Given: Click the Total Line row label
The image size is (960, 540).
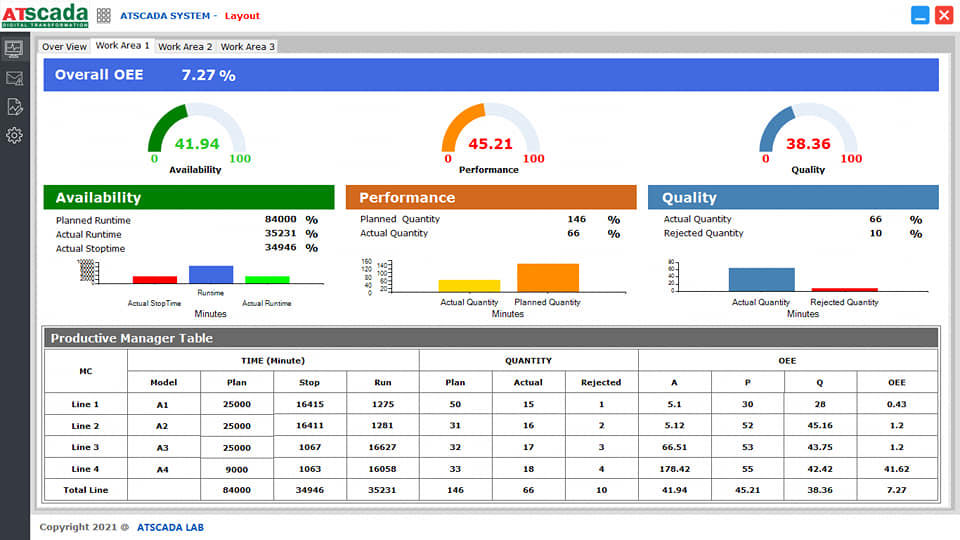Looking at the screenshot, I should pos(85,490).
